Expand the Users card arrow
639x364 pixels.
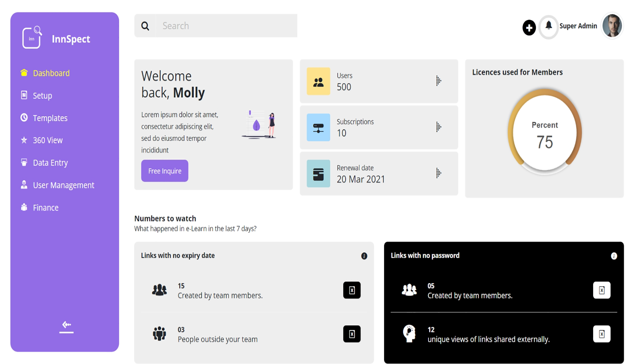[438, 81]
